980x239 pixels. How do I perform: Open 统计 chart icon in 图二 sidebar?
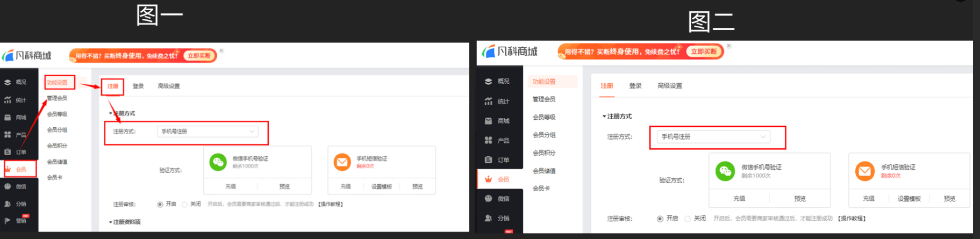[x=488, y=102]
